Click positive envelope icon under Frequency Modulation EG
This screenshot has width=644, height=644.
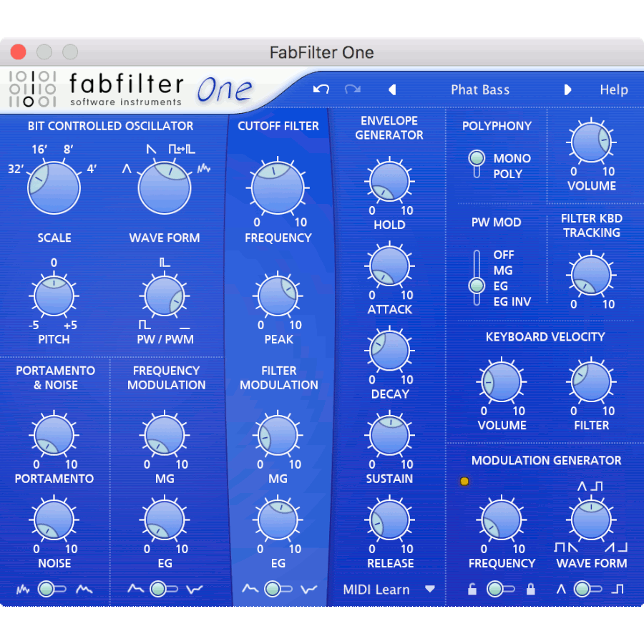click(135, 589)
